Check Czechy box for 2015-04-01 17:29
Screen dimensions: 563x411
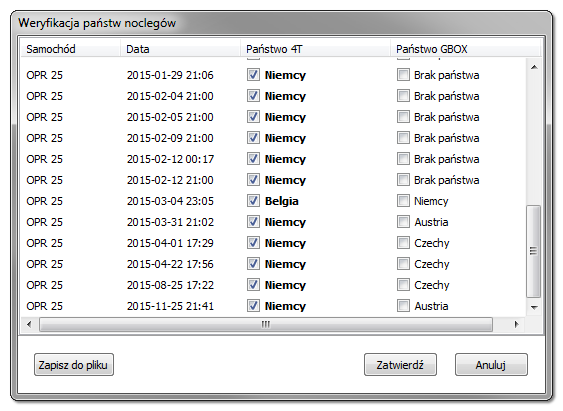click(403, 243)
